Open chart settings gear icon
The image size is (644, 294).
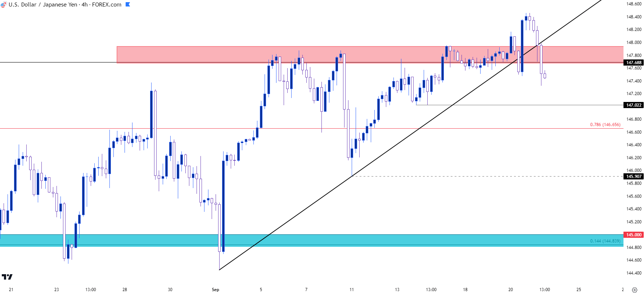coord(634,290)
